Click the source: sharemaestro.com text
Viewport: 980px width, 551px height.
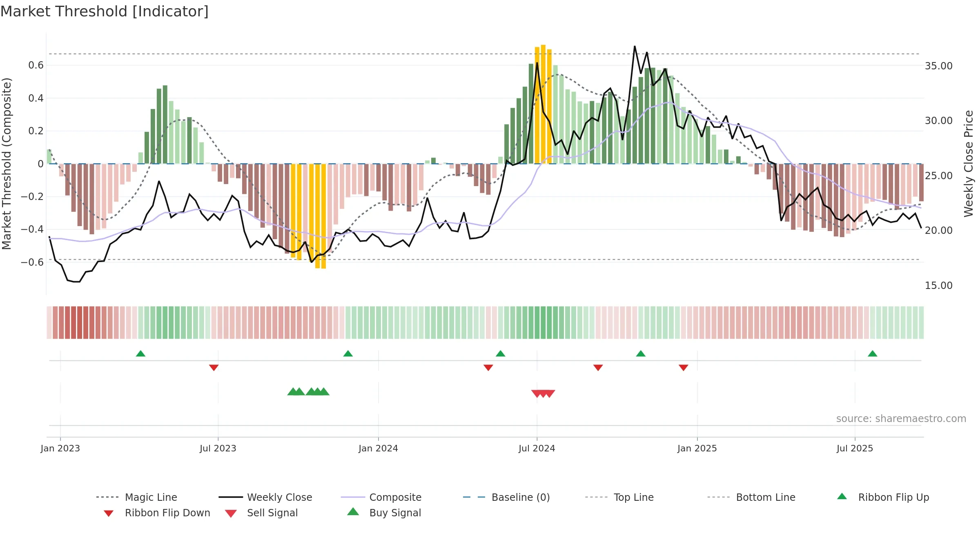[x=901, y=418]
